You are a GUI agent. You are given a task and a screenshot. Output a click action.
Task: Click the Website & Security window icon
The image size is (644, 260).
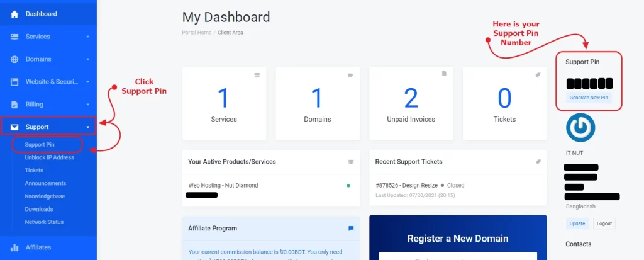click(14, 82)
